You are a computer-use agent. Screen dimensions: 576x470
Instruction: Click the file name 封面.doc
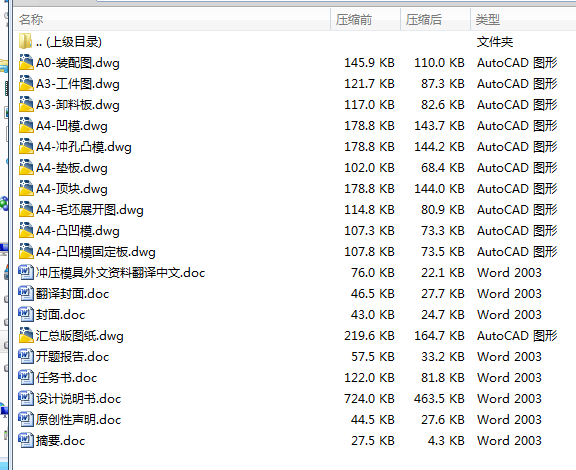point(60,314)
